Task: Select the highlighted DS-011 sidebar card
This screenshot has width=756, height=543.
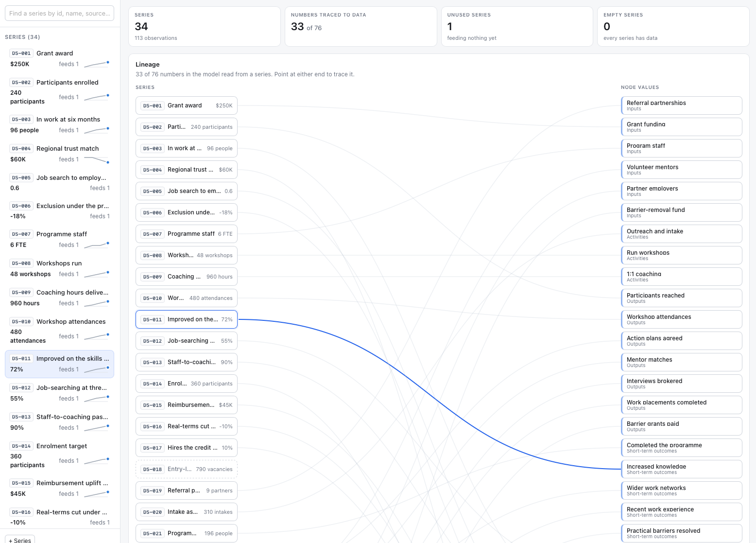Action: (59, 364)
